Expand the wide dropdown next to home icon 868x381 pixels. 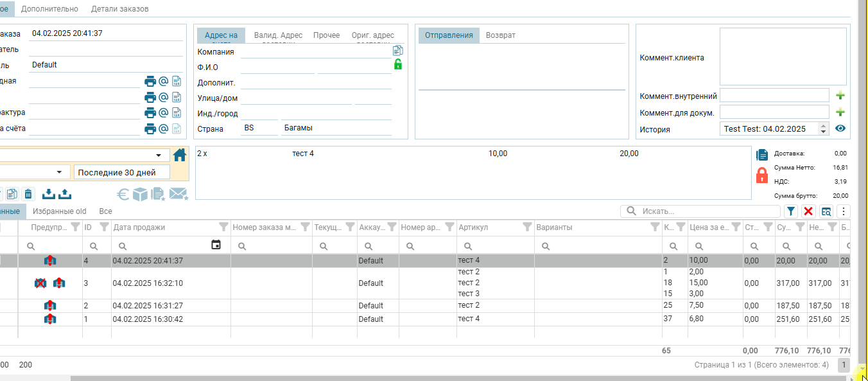[159, 155]
